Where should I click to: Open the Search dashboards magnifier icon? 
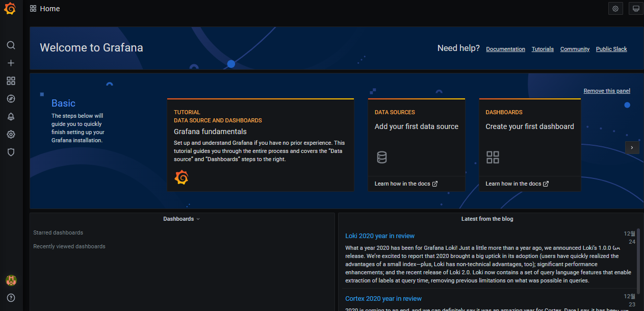coord(11,45)
